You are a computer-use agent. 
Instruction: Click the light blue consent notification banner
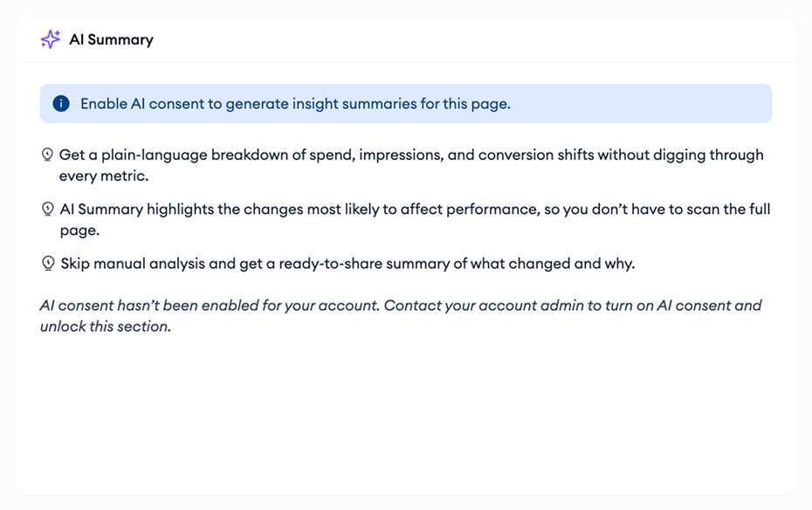406,104
